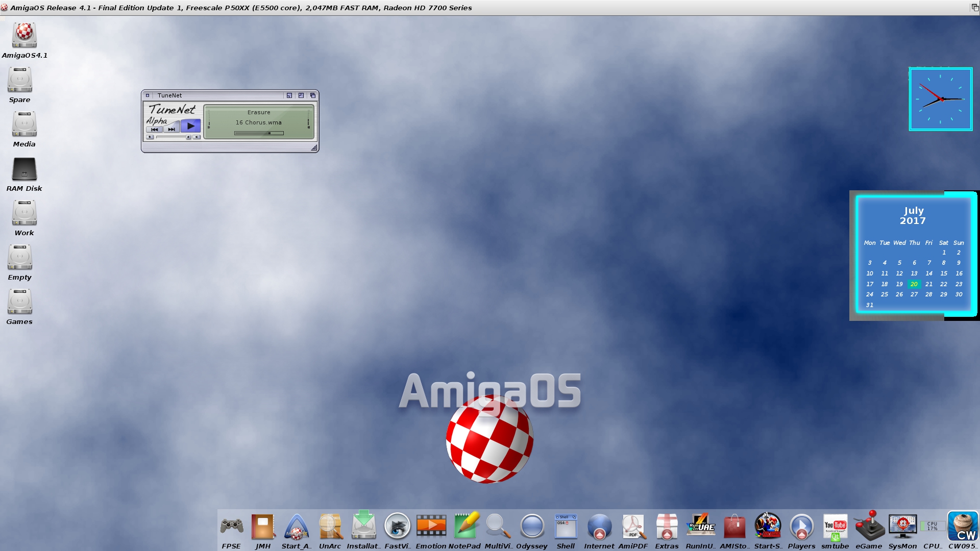980x551 pixels.
Task: Launch JMH icon in the dock
Action: (x=263, y=526)
